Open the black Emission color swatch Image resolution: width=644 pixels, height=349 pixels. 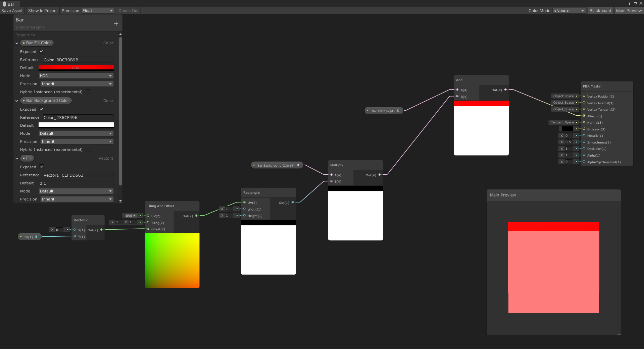click(x=567, y=129)
